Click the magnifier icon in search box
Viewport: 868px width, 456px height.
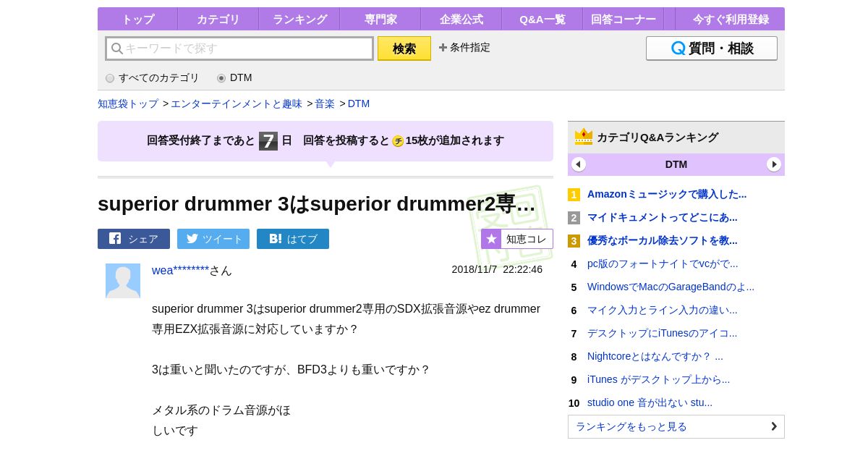[x=116, y=48]
